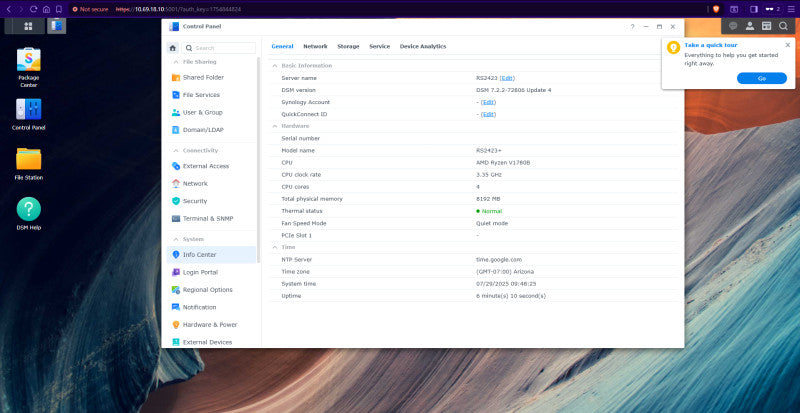
Task: Collapse System sidebar section
Action: click(176, 239)
